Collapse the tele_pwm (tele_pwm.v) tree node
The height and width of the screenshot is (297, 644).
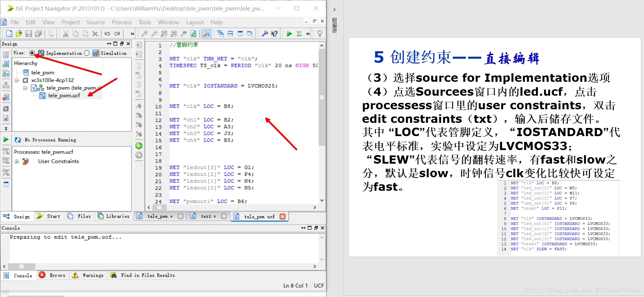25,88
